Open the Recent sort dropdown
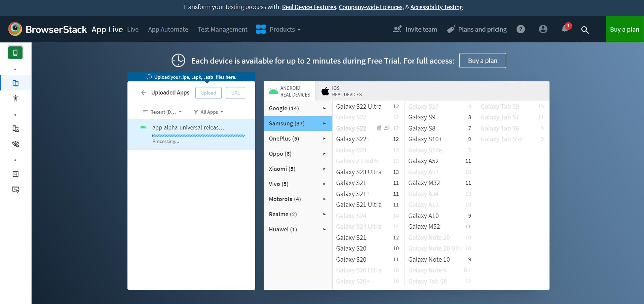Image resolution: width=644 pixels, height=304 pixels. (x=162, y=112)
